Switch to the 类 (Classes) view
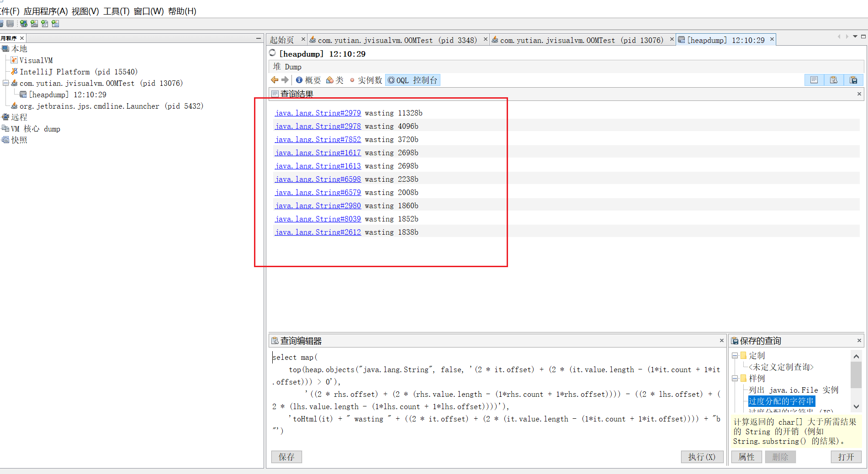The width and height of the screenshot is (868, 474). coord(335,80)
